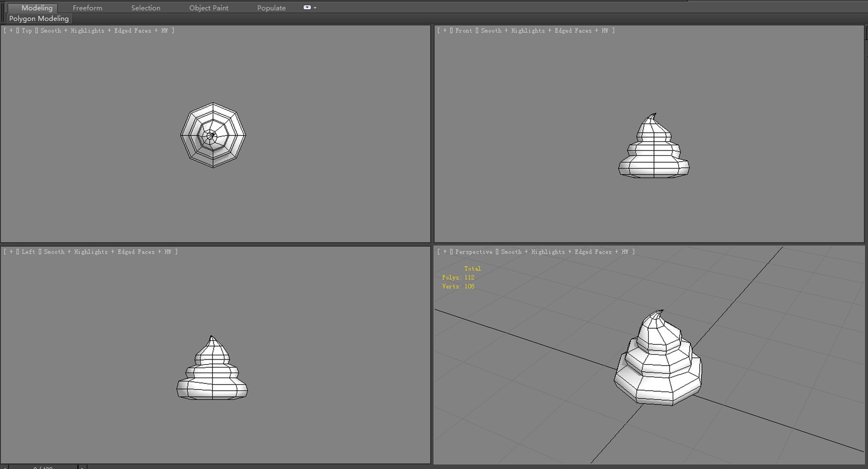Open the Perspective viewport [+] general menu
This screenshot has height=469, width=868.
coord(445,252)
